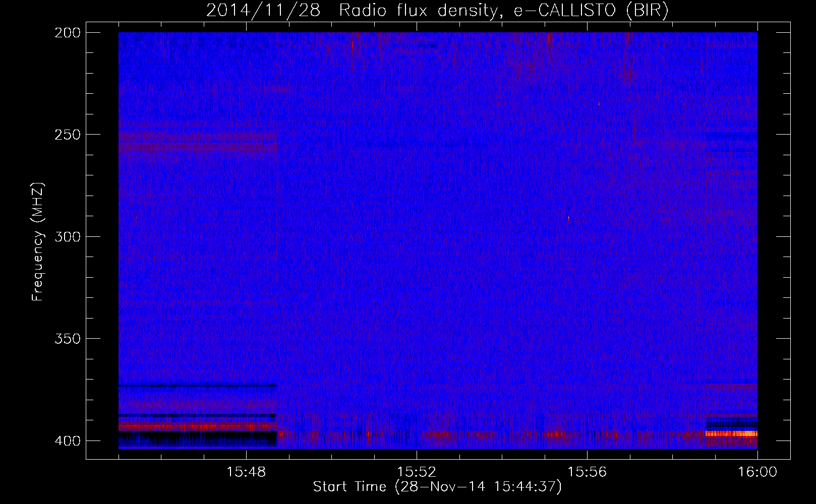Viewport: 816px width, 504px height.
Task: Click the '16:00' time axis label
Action: [757, 472]
